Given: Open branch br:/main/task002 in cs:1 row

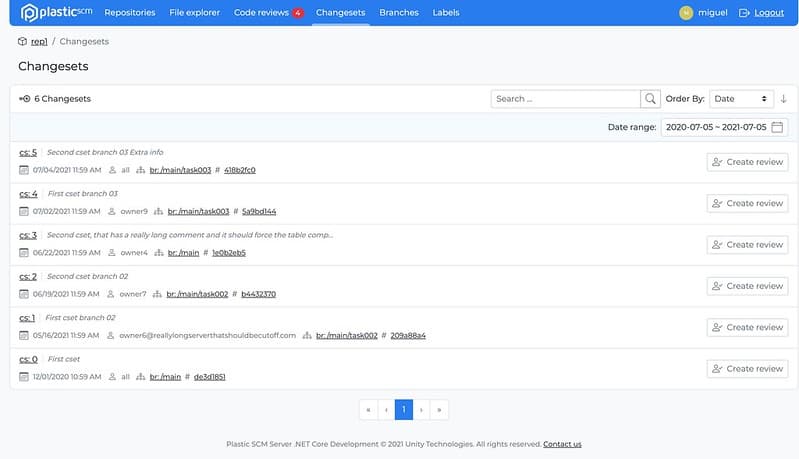Looking at the screenshot, I should tap(347, 335).
